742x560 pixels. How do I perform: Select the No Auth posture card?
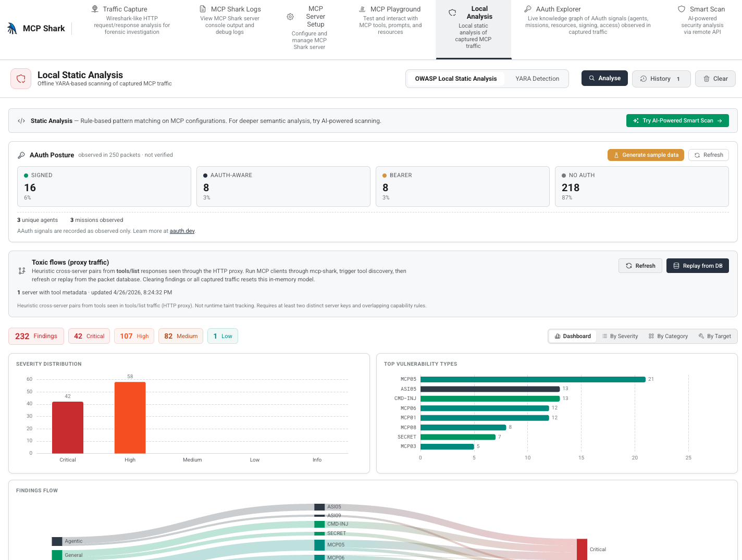642,186
